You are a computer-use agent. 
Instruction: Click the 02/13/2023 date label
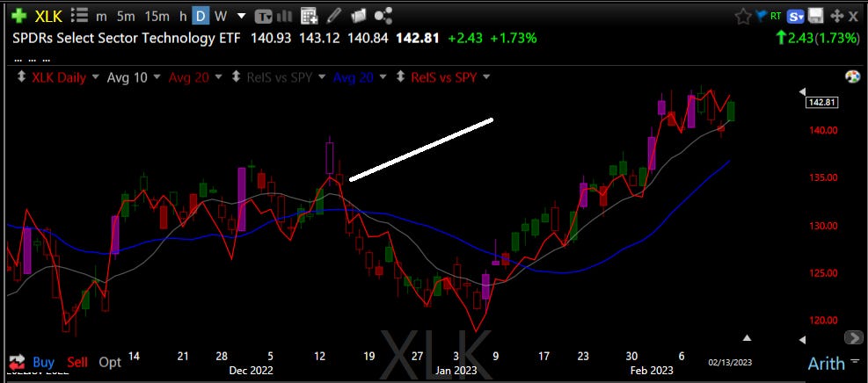click(730, 362)
